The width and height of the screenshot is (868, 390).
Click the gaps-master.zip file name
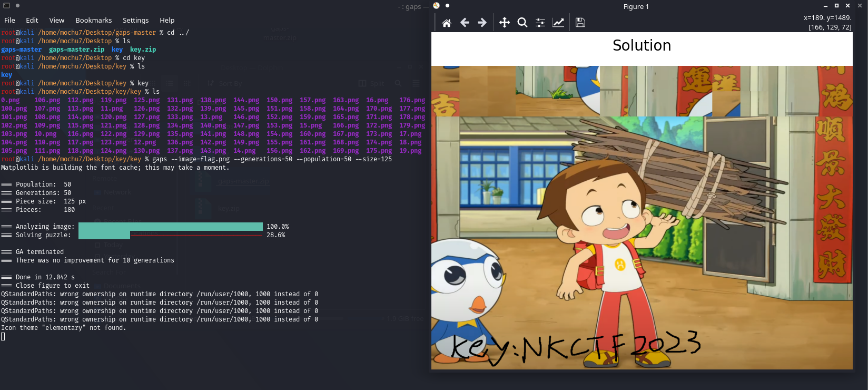click(x=77, y=50)
